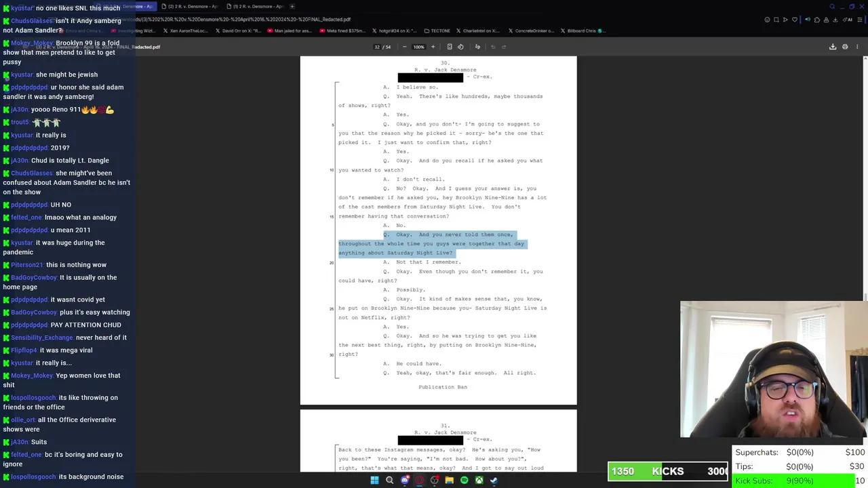Undo the last PDF annotation
868x488 pixels.
493,47
